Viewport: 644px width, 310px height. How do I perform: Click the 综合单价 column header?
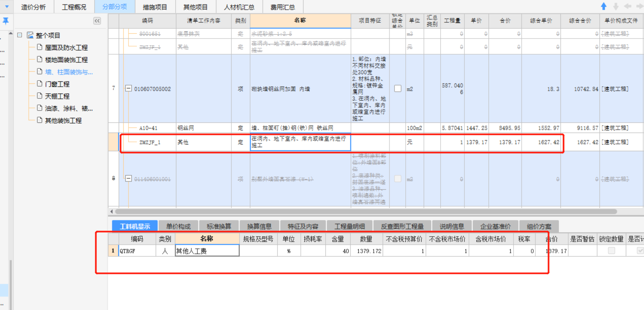pos(541,21)
